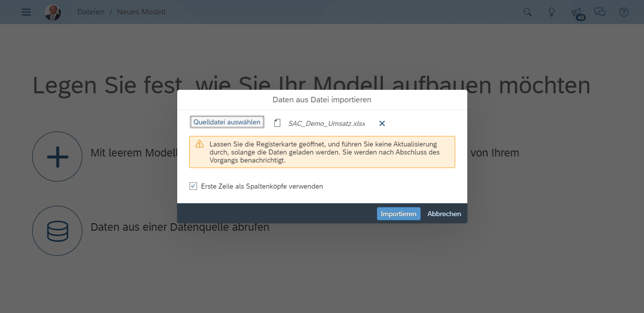Screen dimensions: 644x313
Task: Toggle 'Erste Zeile als Spaltenköpfe verwenden' checkbox
Action: 193,186
